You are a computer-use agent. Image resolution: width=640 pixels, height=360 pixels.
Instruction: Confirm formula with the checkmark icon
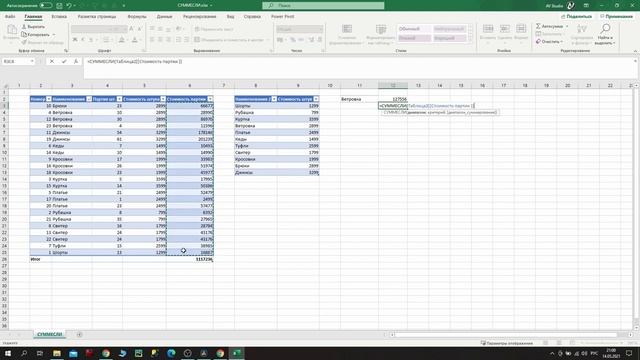[64, 61]
